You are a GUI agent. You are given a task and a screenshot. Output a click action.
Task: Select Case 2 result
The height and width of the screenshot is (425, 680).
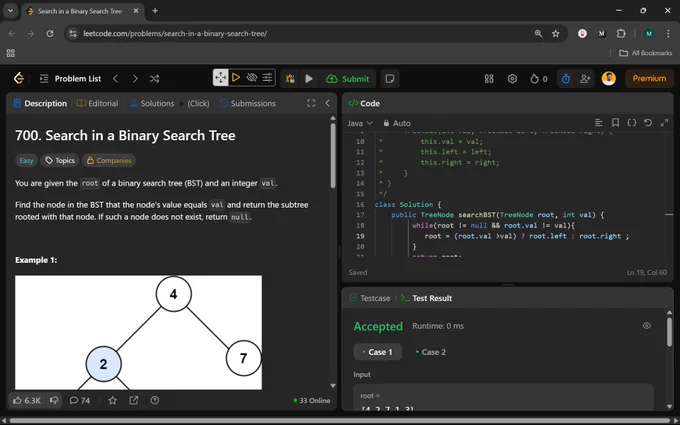pos(430,352)
